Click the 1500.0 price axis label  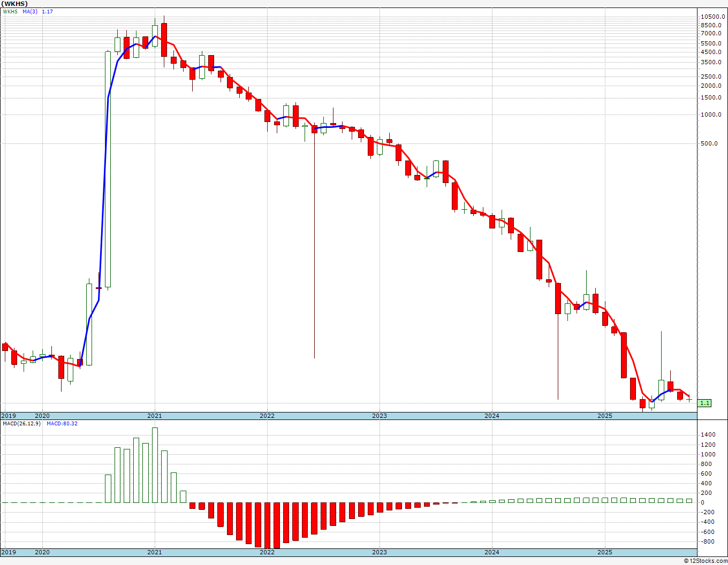(712, 97)
